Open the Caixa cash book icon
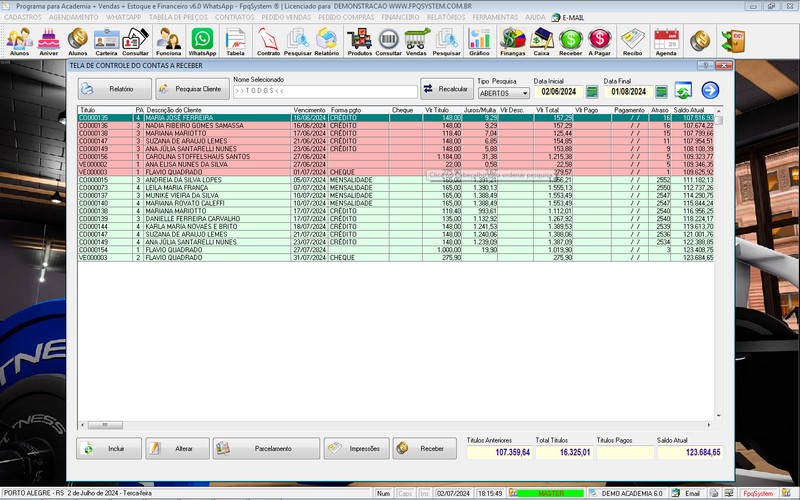The height and width of the screenshot is (500, 800). tap(541, 41)
